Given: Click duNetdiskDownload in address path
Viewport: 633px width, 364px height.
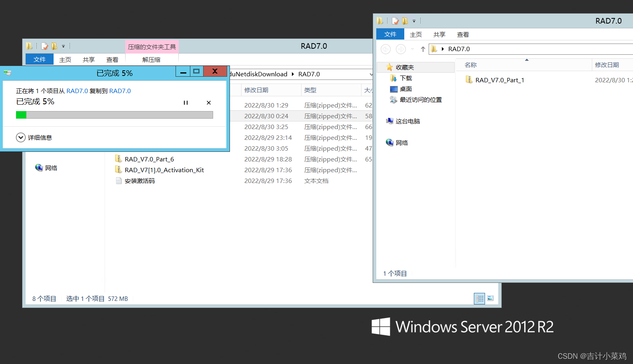Looking at the screenshot, I should click(259, 74).
